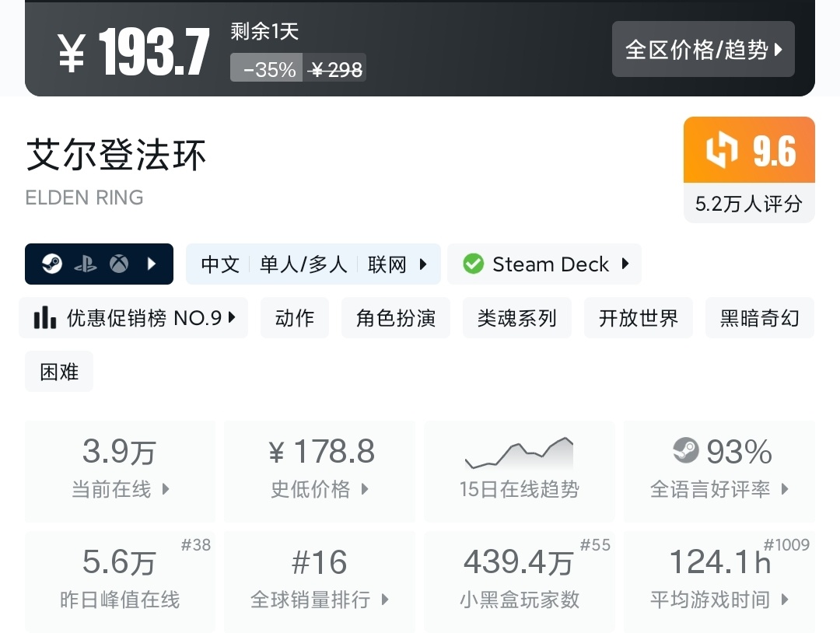Click the Steam logo beside 93%
Viewport: 840px width, 633px height.
coord(685,451)
